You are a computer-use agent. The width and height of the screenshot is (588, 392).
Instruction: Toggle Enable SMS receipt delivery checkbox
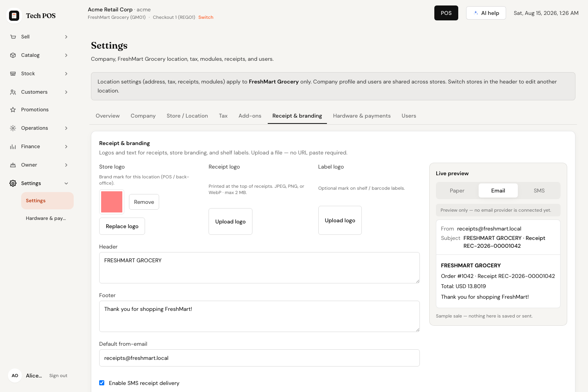[x=102, y=383]
